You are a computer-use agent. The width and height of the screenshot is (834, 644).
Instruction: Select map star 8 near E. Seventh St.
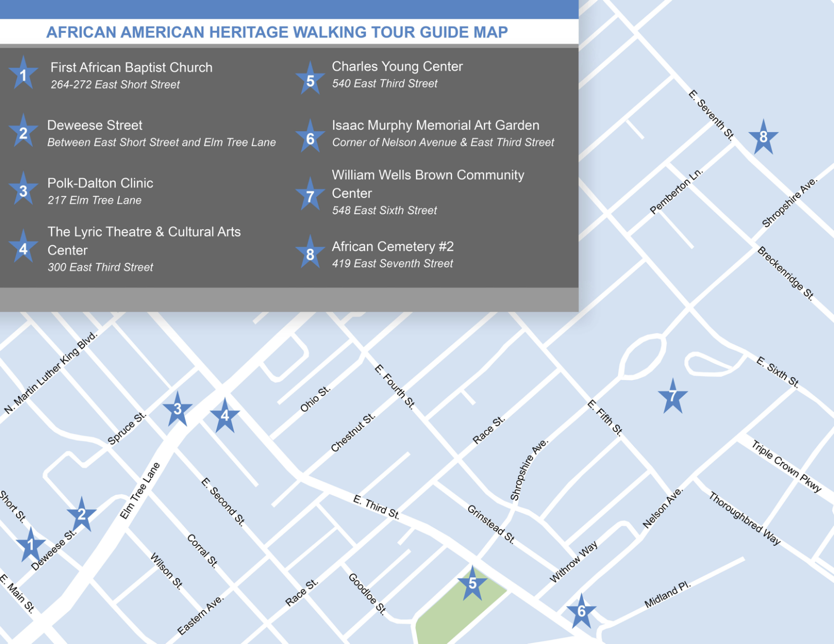(764, 137)
